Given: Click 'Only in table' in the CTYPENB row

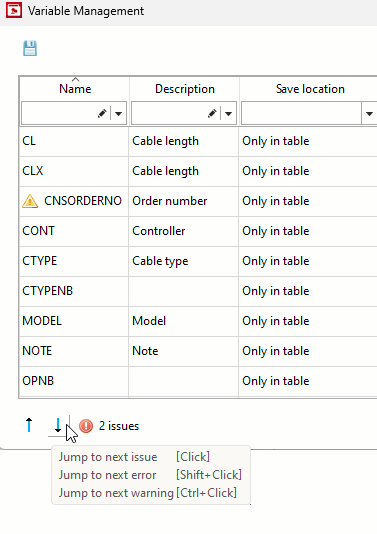Looking at the screenshot, I should coord(276,291).
